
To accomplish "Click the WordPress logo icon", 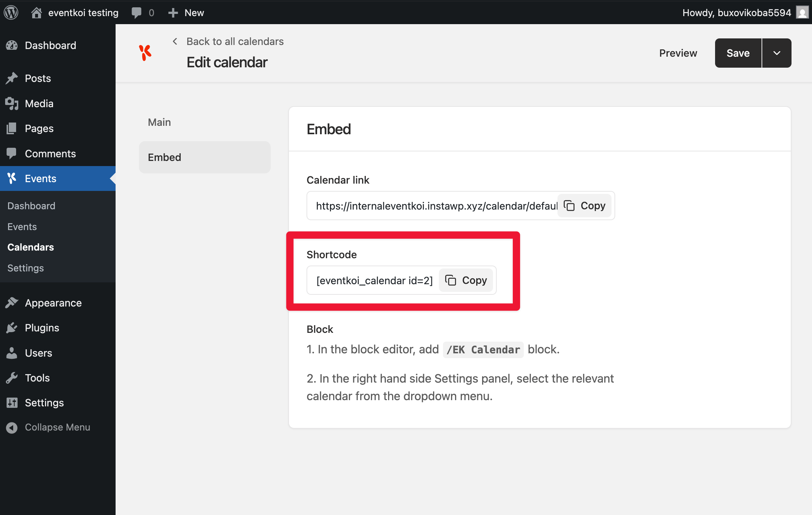I will tap(11, 12).
